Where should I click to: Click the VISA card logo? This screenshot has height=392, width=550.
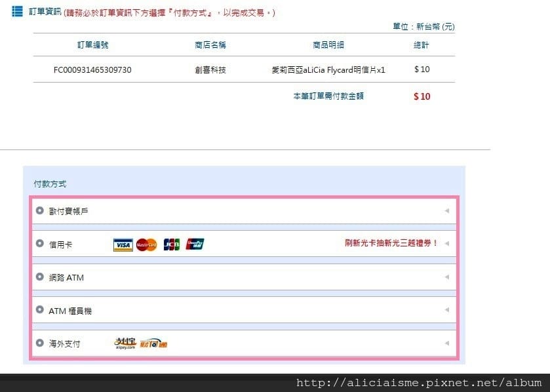[x=123, y=245]
